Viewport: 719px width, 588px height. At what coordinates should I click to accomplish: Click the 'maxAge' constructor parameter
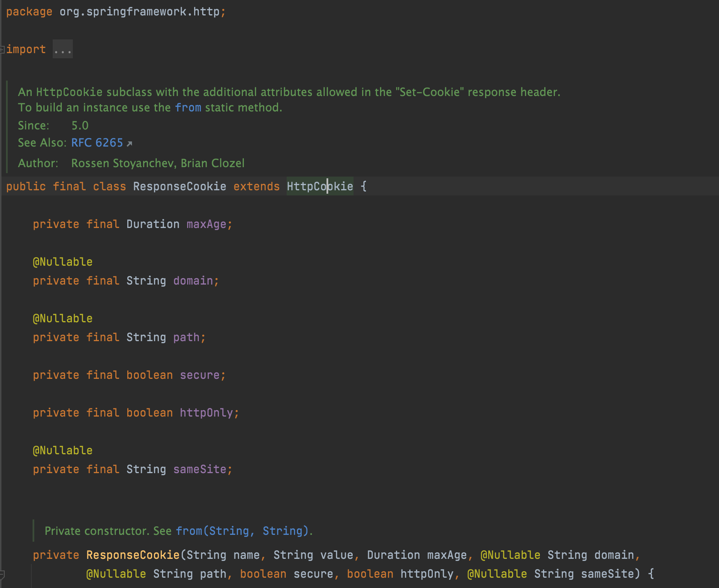447,555
